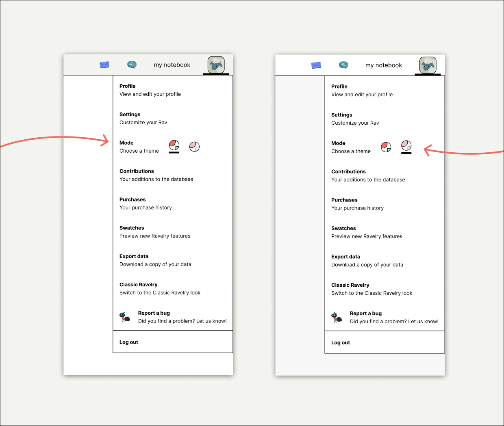504x426 pixels.
Task: Click the sheep profile avatar in right mockup
Action: coord(428,65)
